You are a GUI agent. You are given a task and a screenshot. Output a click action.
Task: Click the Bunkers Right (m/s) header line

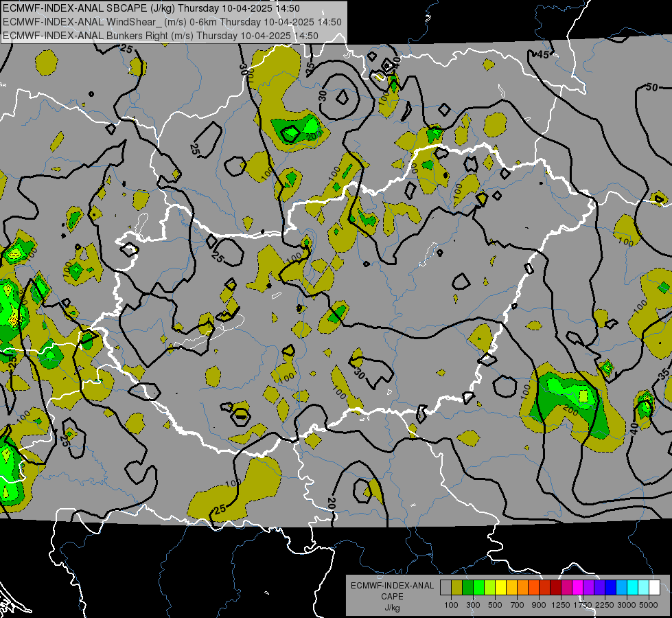tap(161, 36)
